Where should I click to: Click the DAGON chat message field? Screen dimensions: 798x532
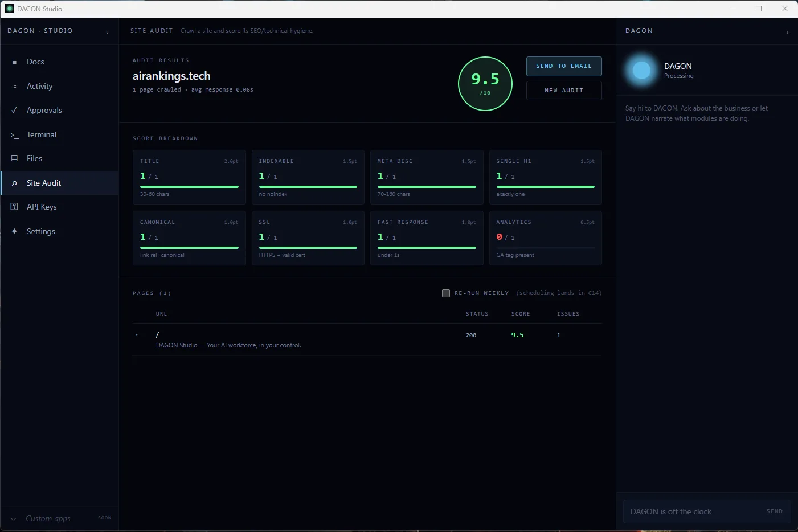(694, 511)
